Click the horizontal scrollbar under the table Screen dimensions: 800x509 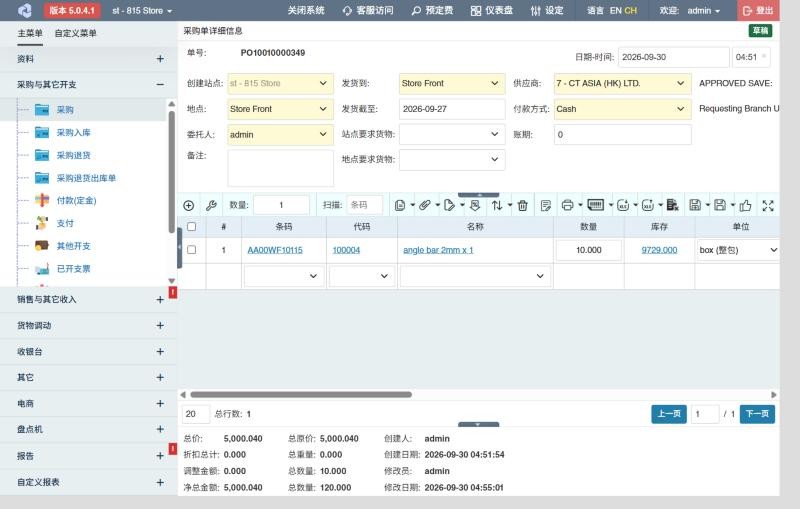(301, 395)
